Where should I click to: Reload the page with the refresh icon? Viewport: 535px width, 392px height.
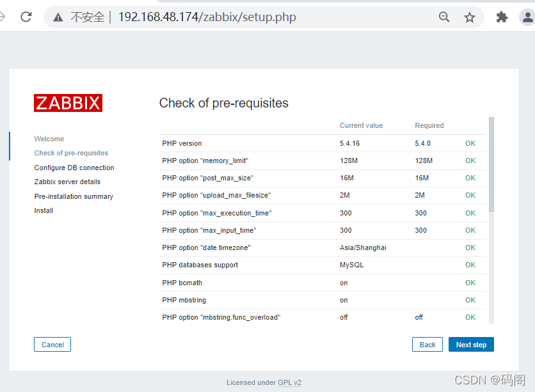(26, 17)
